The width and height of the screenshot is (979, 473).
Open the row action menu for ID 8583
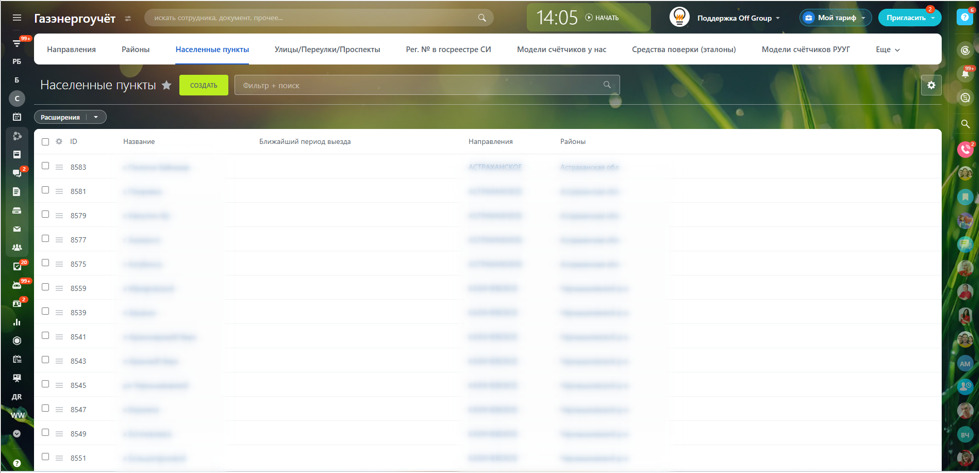coord(59,167)
